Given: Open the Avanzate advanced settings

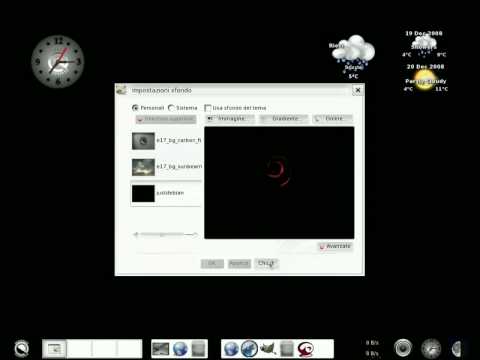Looking at the screenshot, I should pos(335,246).
